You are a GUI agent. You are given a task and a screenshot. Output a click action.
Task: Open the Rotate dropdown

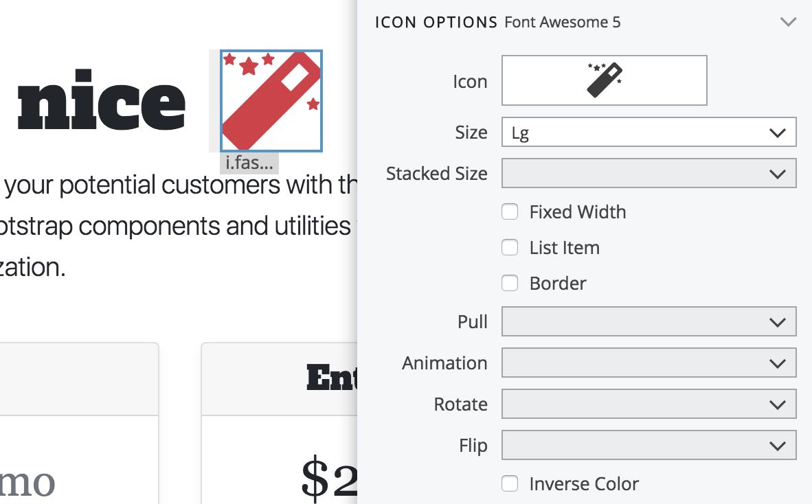649,404
